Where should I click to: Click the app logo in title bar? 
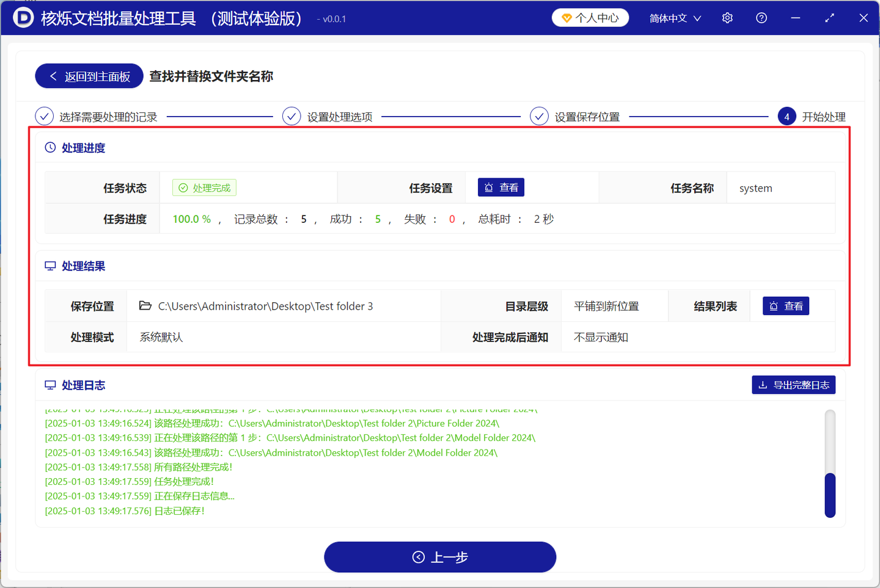(23, 18)
